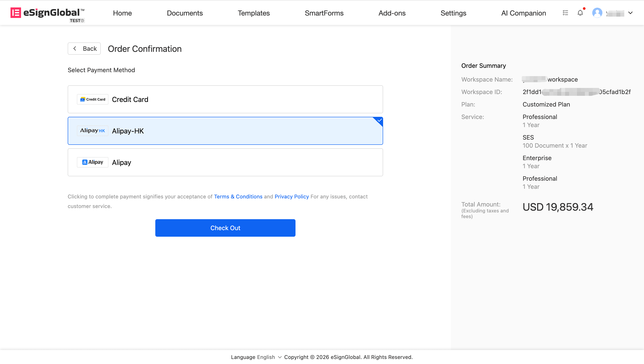Click the Customized Plan value
This screenshot has height=364, width=644.
tap(546, 105)
